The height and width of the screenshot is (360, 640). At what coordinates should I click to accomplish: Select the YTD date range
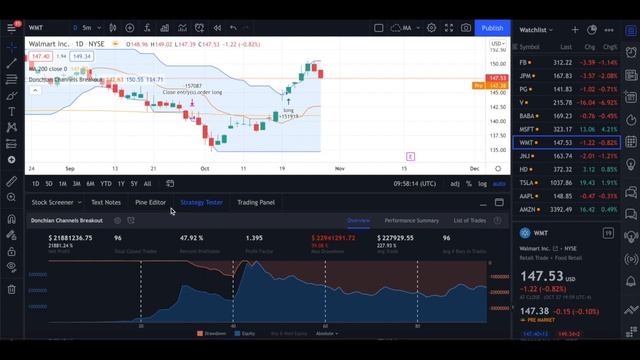click(106, 184)
